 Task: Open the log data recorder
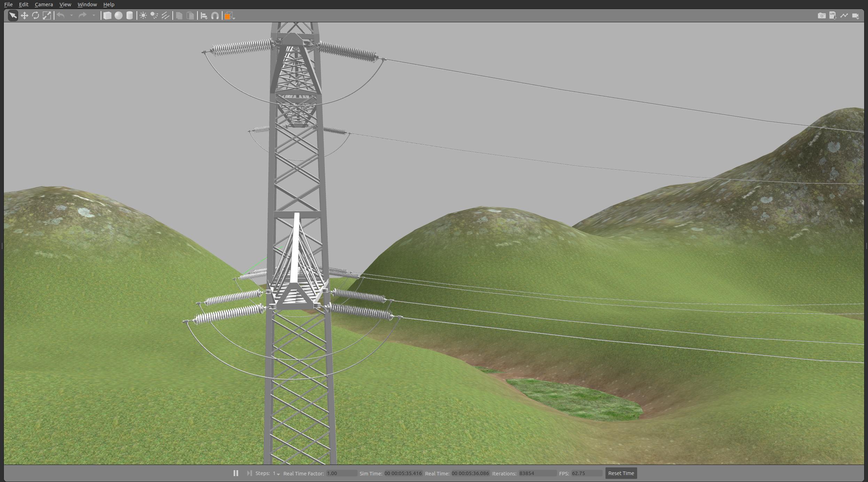[x=833, y=16]
